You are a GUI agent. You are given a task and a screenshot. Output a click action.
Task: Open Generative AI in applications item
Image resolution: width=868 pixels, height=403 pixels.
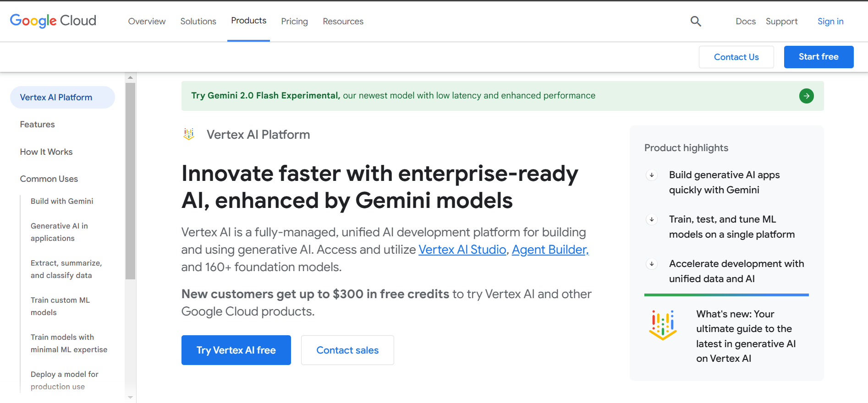59,232
